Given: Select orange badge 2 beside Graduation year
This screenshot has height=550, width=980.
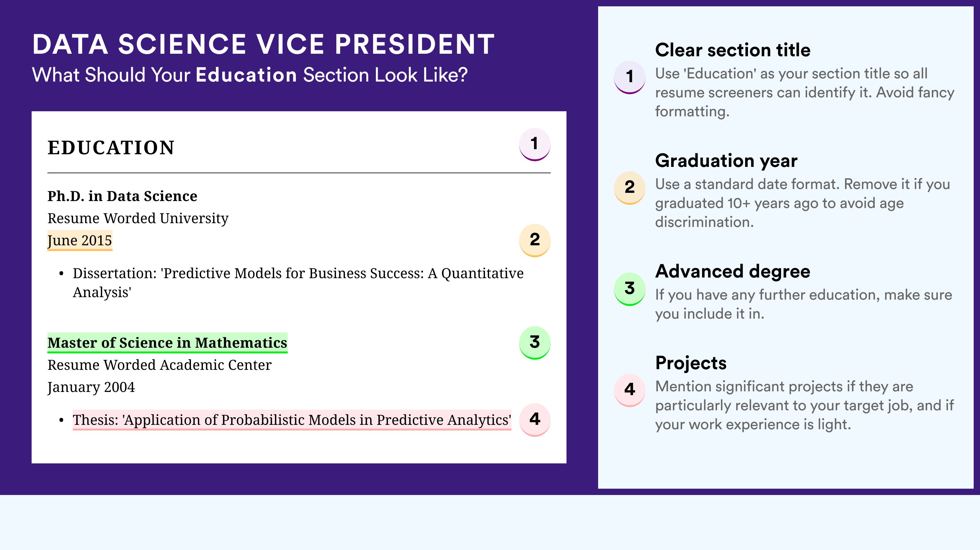Looking at the screenshot, I should [629, 188].
